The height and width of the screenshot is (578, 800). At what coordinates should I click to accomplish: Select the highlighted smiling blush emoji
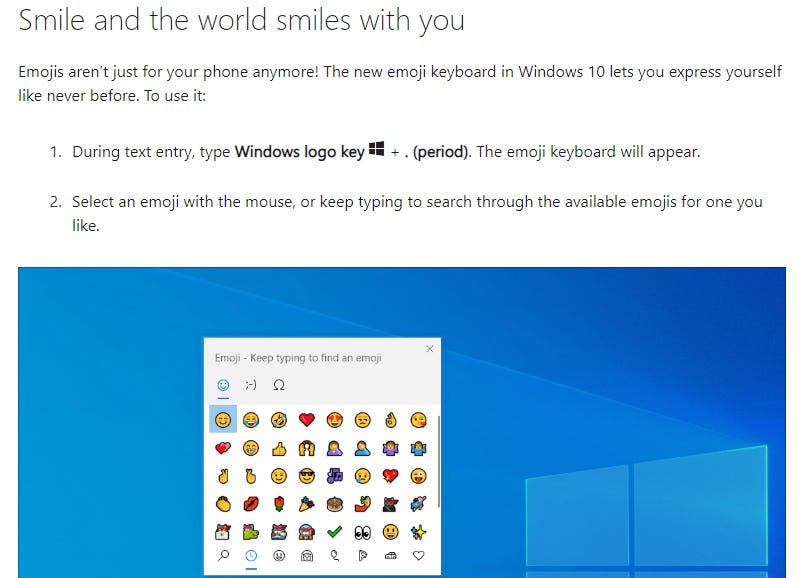(x=223, y=420)
